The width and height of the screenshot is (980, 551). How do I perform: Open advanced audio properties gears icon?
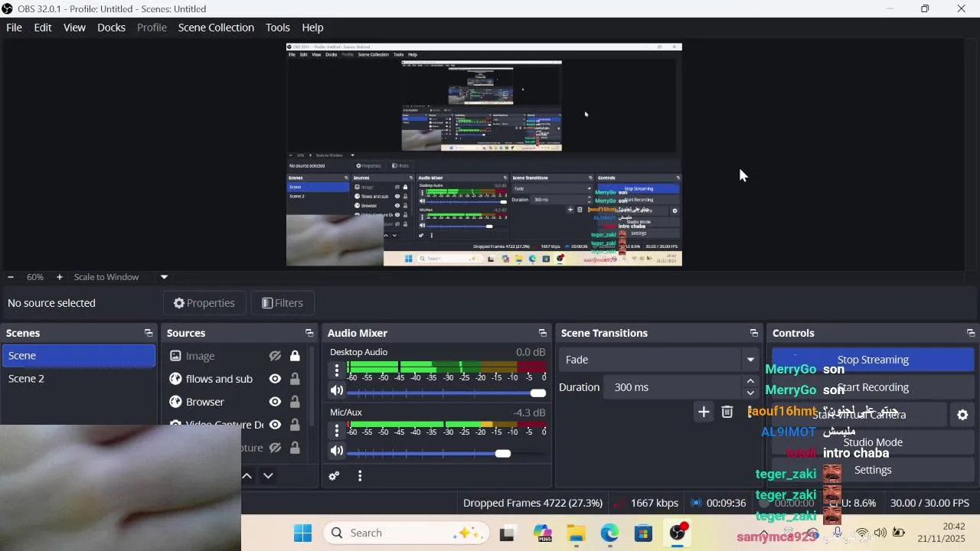click(x=334, y=476)
